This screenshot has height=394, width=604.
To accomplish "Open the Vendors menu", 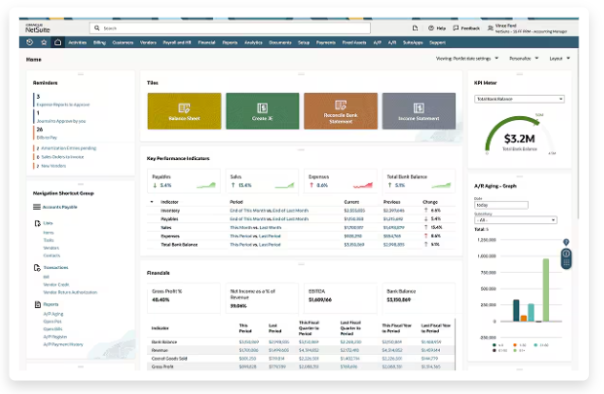I will [x=148, y=42].
